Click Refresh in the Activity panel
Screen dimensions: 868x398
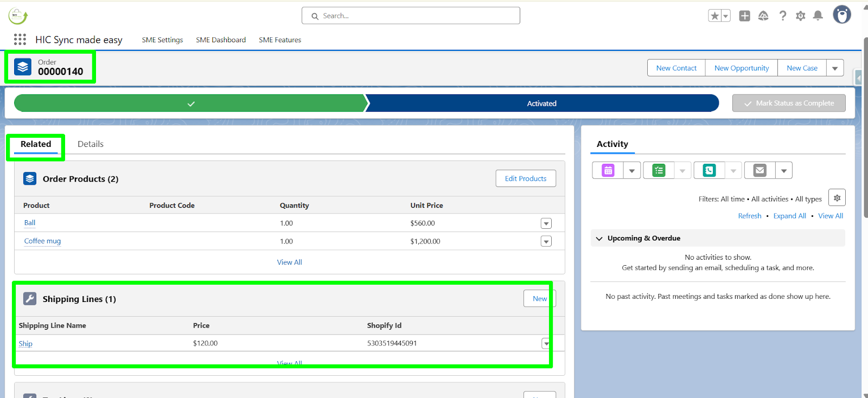[750, 216]
